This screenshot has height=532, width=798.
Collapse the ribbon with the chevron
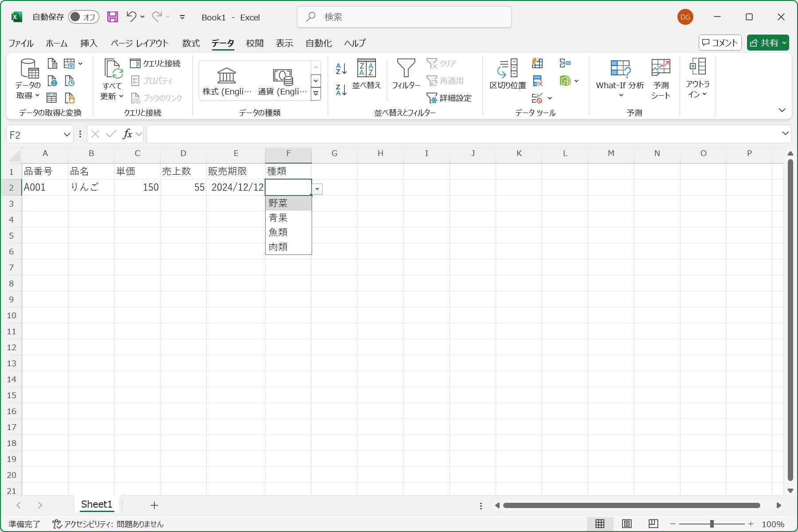pyautogui.click(x=782, y=110)
